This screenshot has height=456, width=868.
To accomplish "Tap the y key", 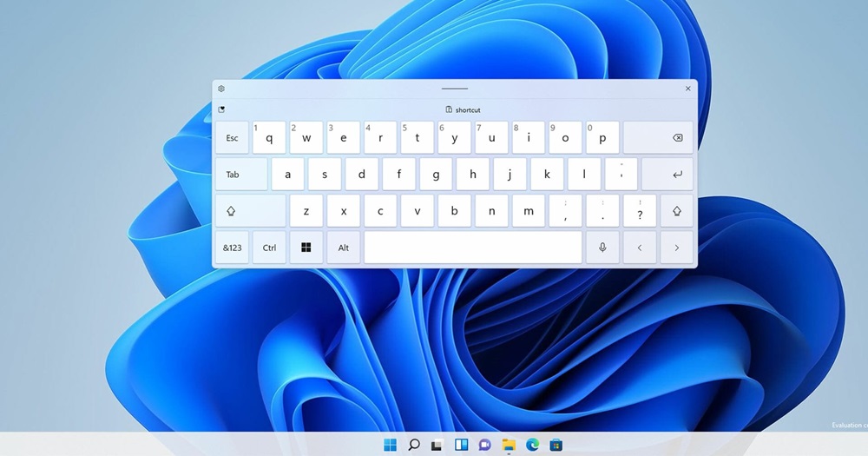I will click(455, 138).
